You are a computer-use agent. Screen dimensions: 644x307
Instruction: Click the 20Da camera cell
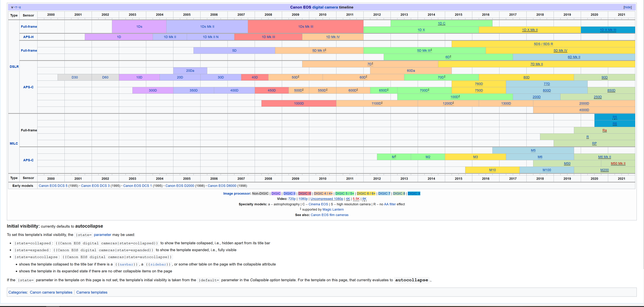pos(190,70)
